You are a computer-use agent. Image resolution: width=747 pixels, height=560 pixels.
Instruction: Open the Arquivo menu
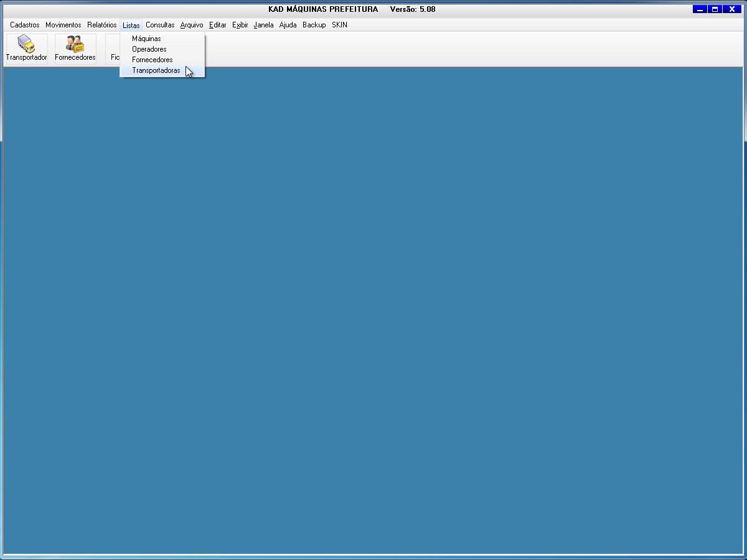192,25
